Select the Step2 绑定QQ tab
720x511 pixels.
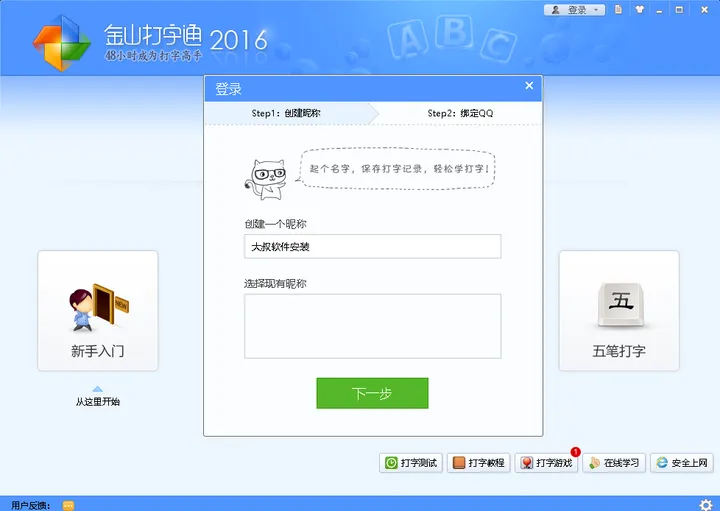click(x=460, y=113)
